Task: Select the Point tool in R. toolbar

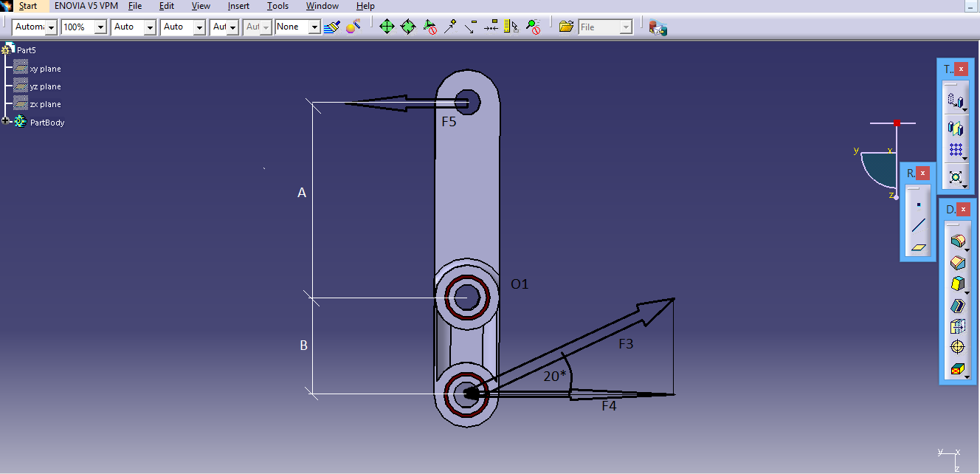Action: pos(918,205)
